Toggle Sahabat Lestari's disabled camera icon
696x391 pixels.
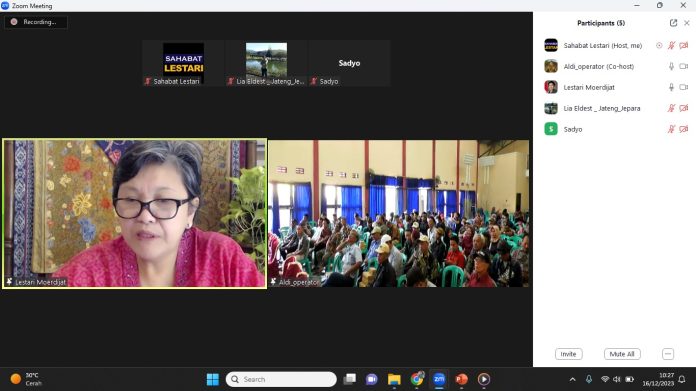click(684, 45)
